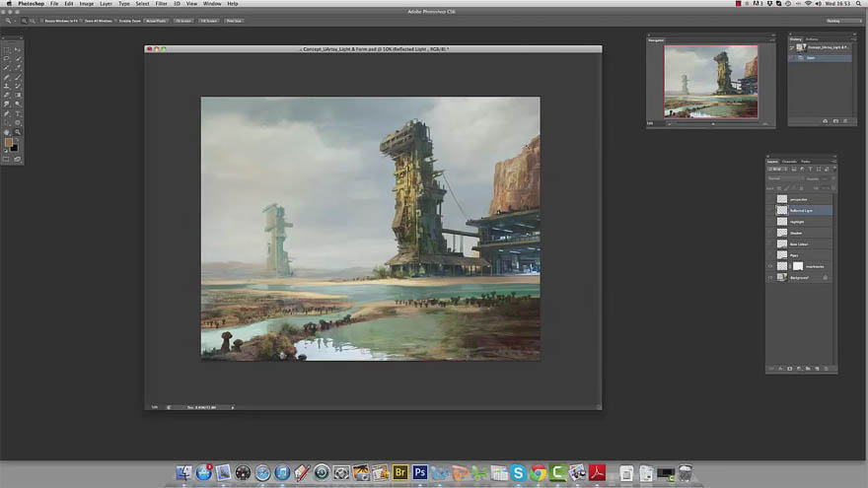Select the Brush tool
Viewport: 868px width, 488px height.
coord(17,77)
